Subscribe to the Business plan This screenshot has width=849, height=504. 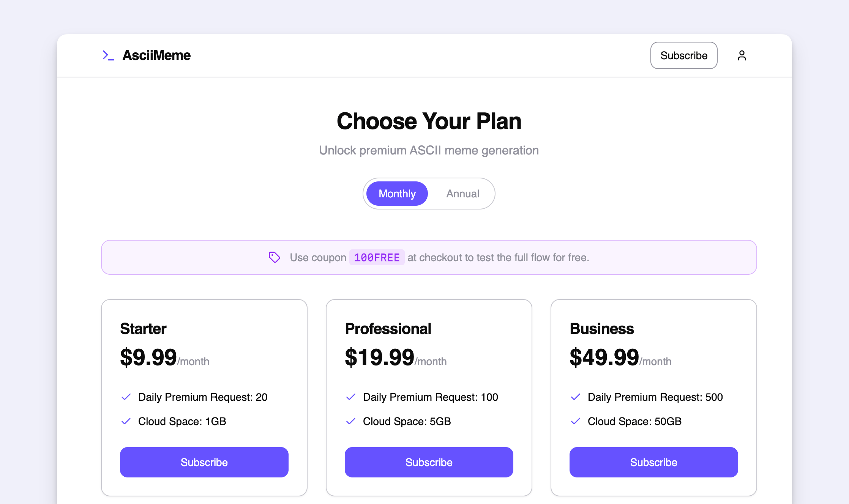click(653, 462)
